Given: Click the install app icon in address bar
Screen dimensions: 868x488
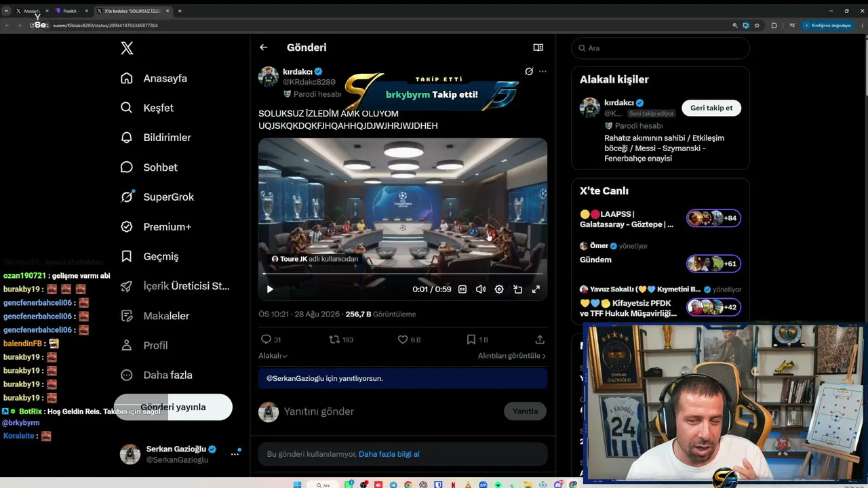Looking at the screenshot, I should tap(746, 25).
